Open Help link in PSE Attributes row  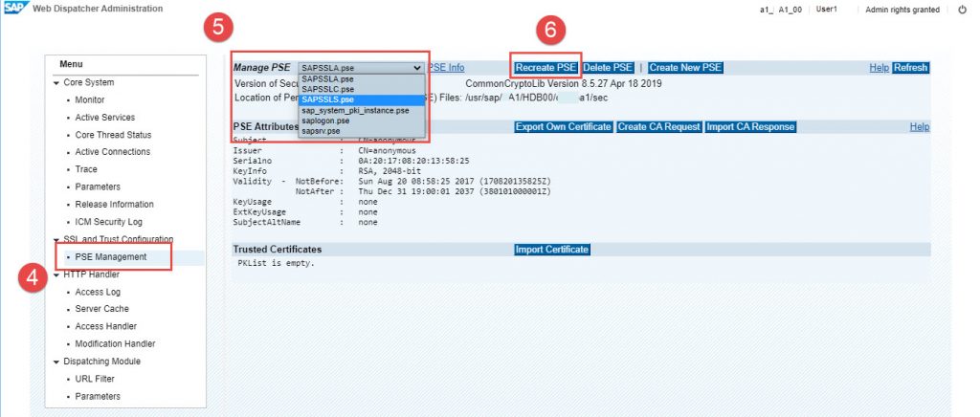coord(920,126)
